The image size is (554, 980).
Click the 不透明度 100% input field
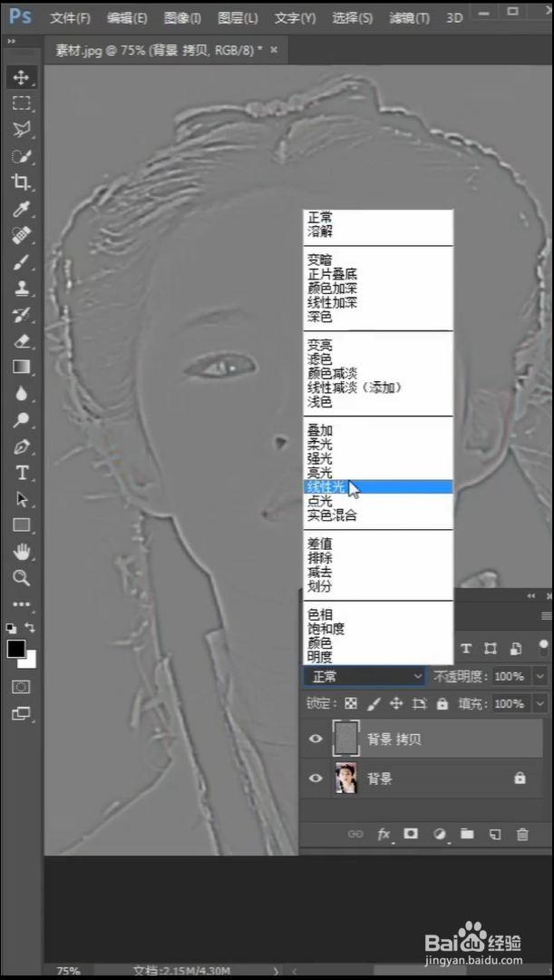coord(511,676)
